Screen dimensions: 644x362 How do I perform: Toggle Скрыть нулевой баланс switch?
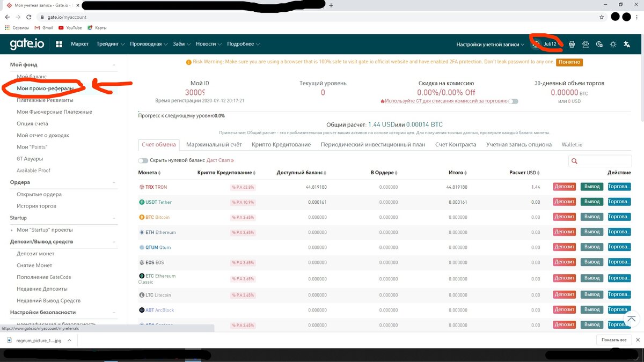[143, 160]
